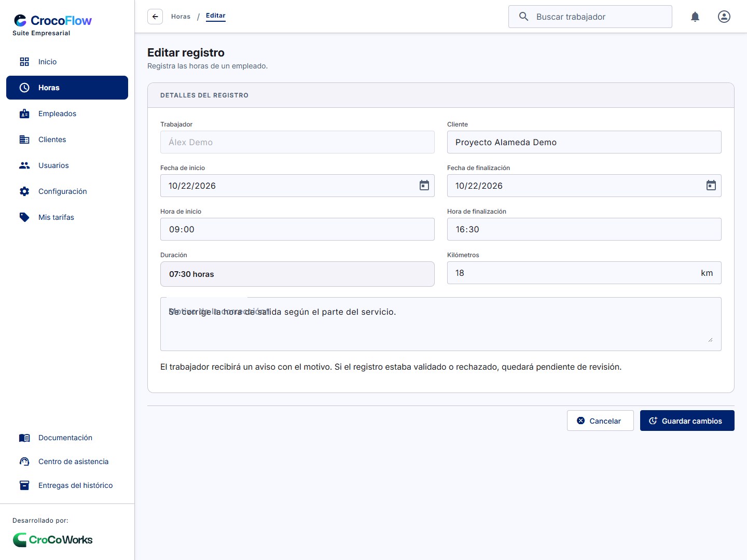Screen dimensions: 747x560
Task: Click the disabled Trabajador field Álex Demo
Action: (297, 142)
